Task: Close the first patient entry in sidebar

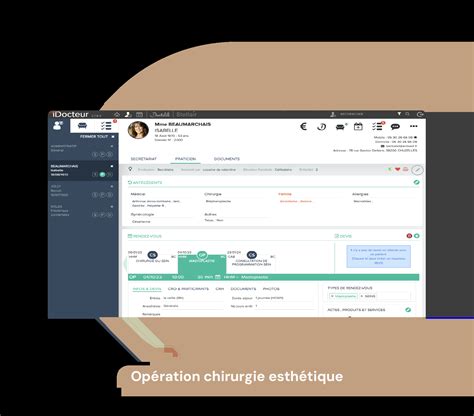Action: click(112, 146)
